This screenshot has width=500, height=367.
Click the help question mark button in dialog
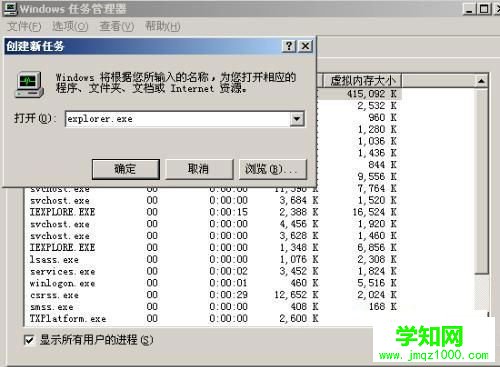pyautogui.click(x=289, y=46)
